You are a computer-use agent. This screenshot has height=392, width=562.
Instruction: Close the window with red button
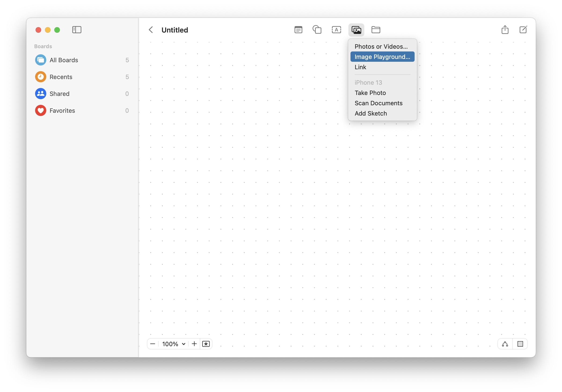[38, 30]
